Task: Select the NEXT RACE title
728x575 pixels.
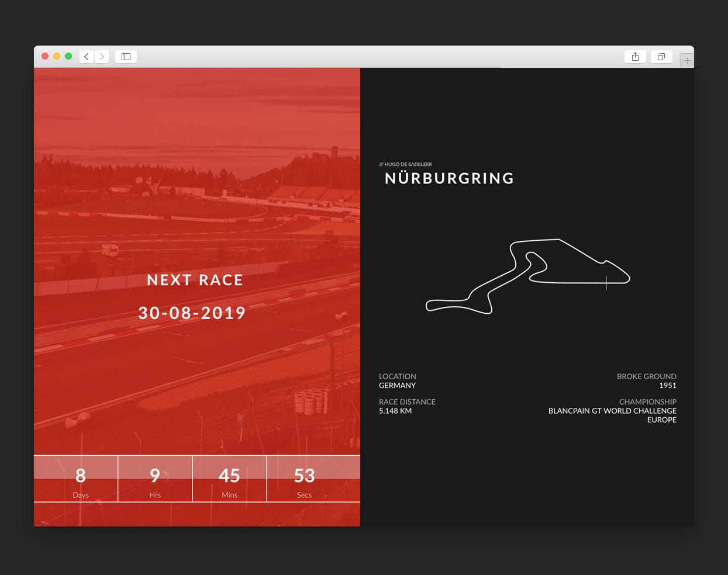Action: click(x=195, y=280)
